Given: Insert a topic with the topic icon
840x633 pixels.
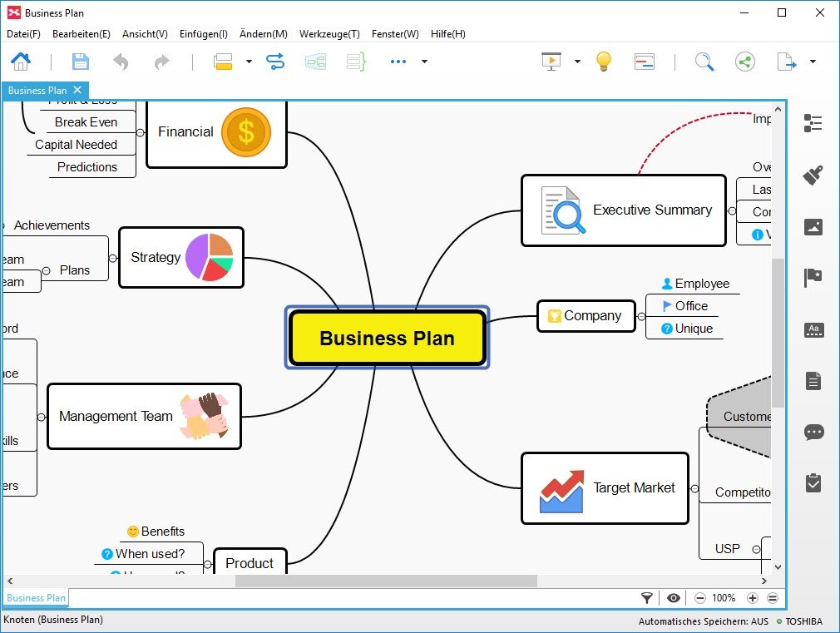Looking at the screenshot, I should point(223,62).
